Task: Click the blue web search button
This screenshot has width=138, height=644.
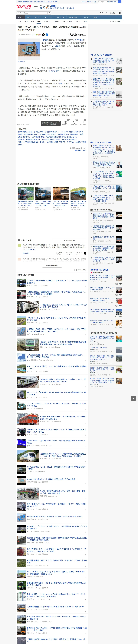Action: pos(120,2)
